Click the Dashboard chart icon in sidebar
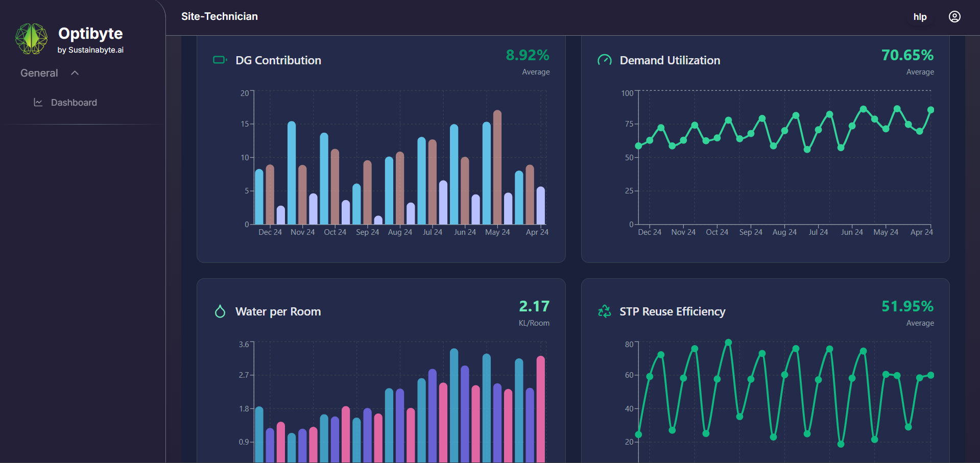Screen dimensions: 980x463 38,103
